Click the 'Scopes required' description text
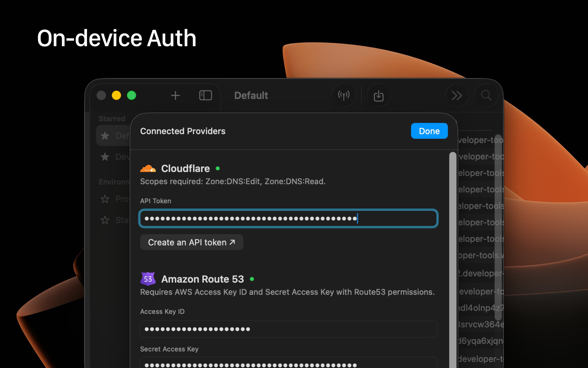The height and width of the screenshot is (368, 588). point(233,181)
